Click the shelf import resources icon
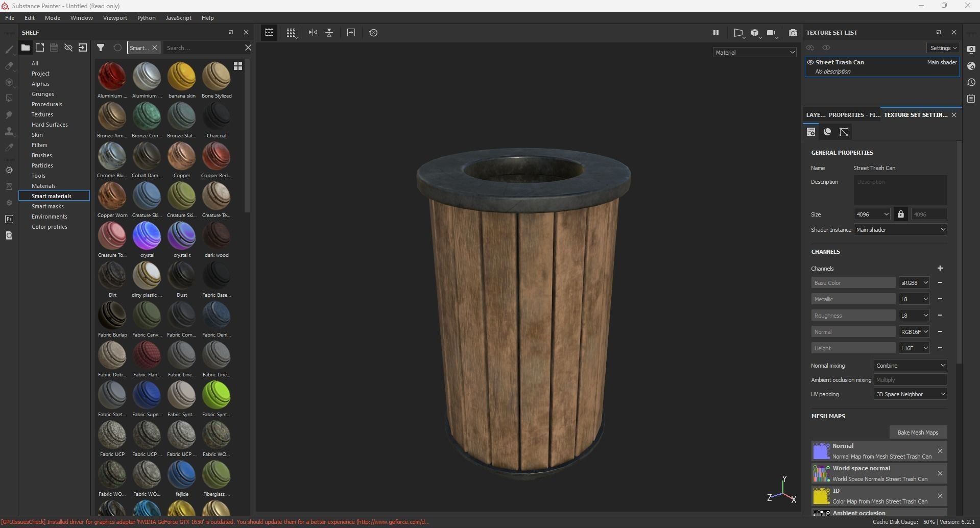Image resolution: width=980 pixels, height=528 pixels. click(83, 47)
